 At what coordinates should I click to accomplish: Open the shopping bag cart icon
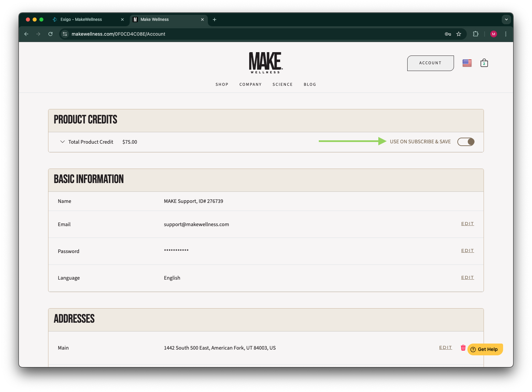click(484, 63)
